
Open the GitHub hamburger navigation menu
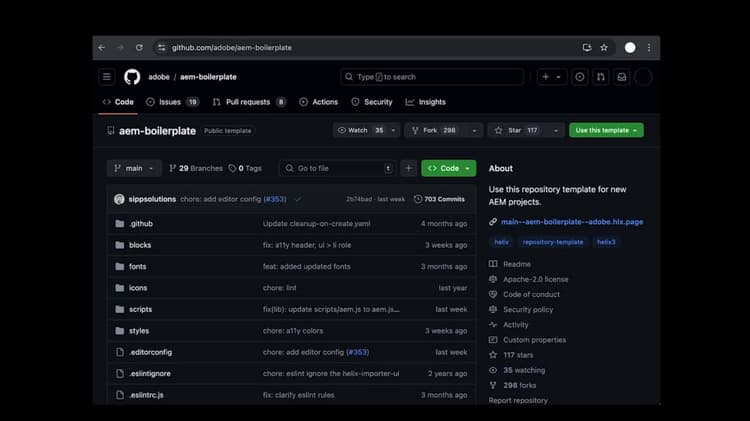pos(107,77)
